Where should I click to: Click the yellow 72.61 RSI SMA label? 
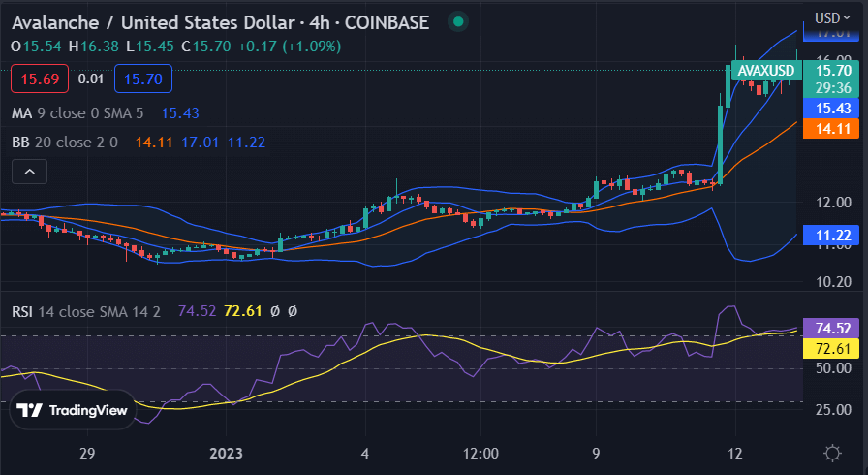(833, 348)
